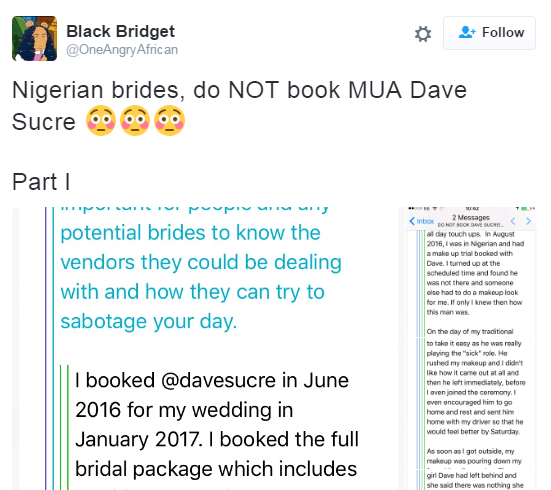Image resolution: width=551 pixels, height=490 pixels.
Task: Click the previous message arrow
Action: (x=513, y=221)
